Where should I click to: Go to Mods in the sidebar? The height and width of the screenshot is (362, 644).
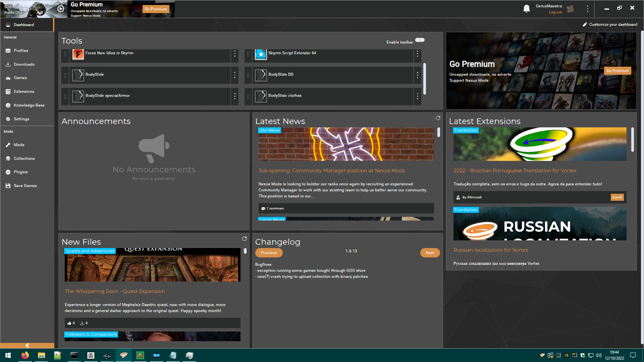[x=27, y=145]
